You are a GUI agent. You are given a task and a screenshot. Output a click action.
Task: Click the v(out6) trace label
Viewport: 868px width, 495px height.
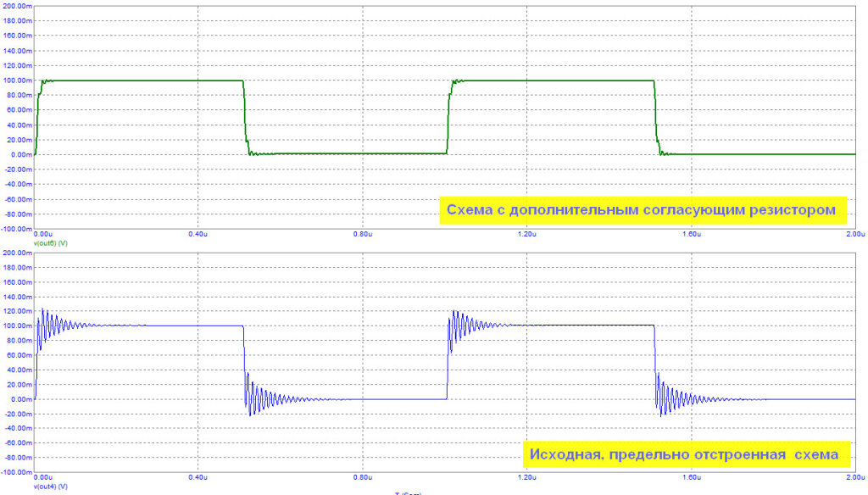(x=50, y=242)
